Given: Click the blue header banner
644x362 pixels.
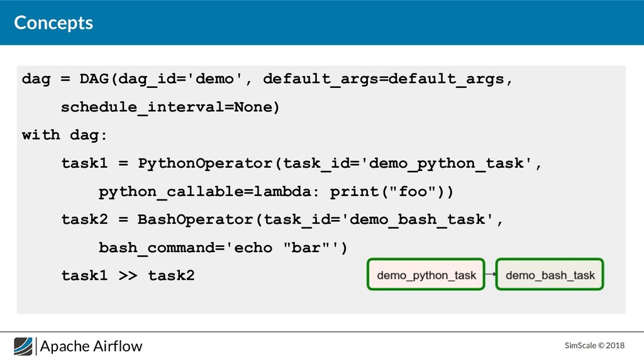Looking at the screenshot, I should pos(322,23).
